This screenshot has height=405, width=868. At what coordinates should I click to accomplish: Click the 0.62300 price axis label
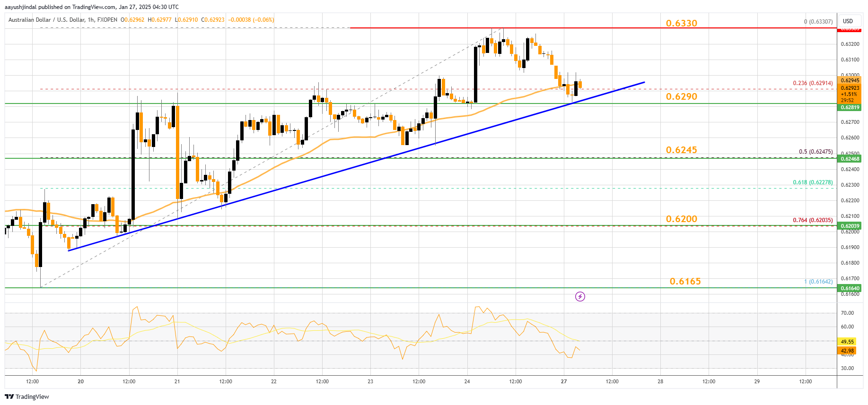click(850, 185)
